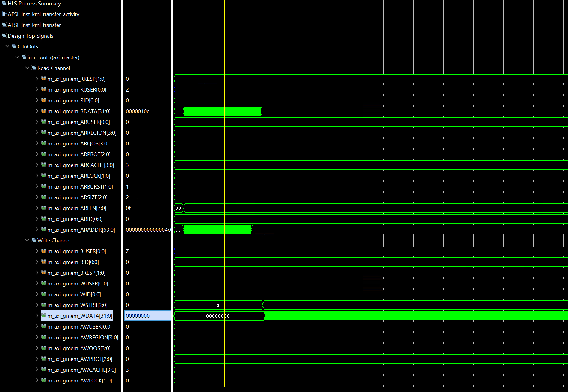Click the m_axi_gmem_RID[0:0] bus icon

pyautogui.click(x=44, y=100)
